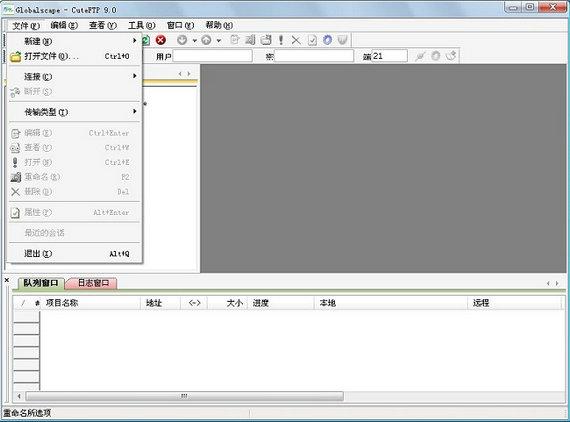Select the 队列窗口 tab

point(41,283)
